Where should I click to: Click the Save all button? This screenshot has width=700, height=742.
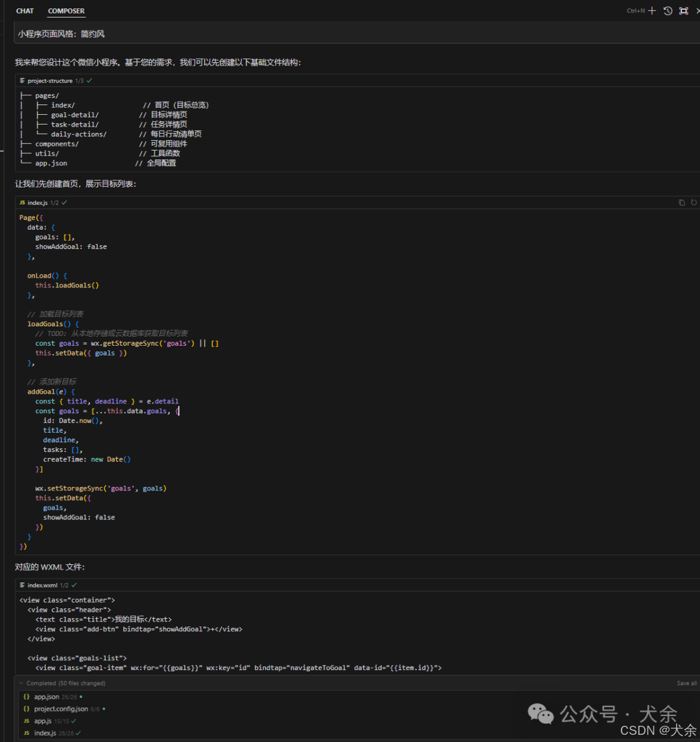[x=687, y=684]
